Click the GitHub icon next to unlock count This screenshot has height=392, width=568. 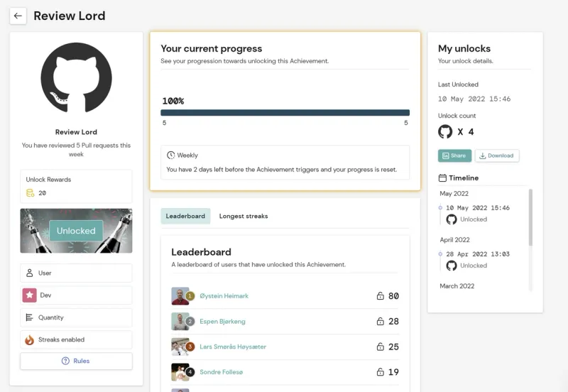[445, 131]
